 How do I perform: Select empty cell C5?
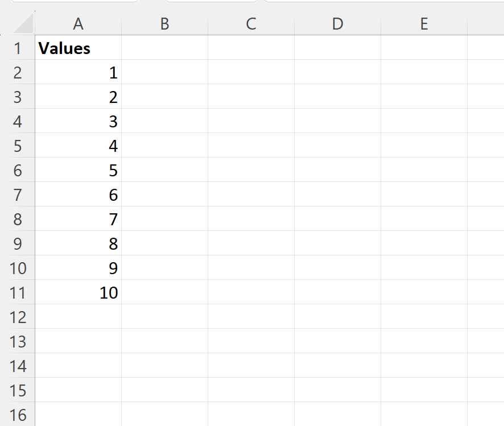tap(251, 145)
